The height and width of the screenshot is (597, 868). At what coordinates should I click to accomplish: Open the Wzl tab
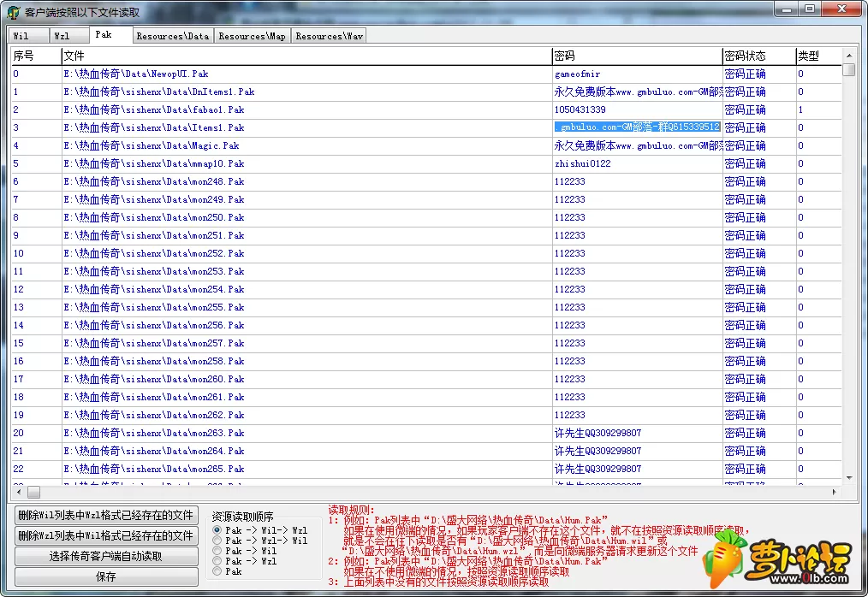click(x=68, y=36)
